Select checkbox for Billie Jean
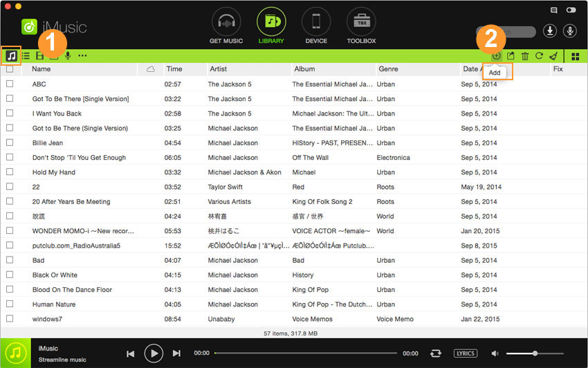Image resolution: width=588 pixels, height=368 pixels. tap(10, 142)
